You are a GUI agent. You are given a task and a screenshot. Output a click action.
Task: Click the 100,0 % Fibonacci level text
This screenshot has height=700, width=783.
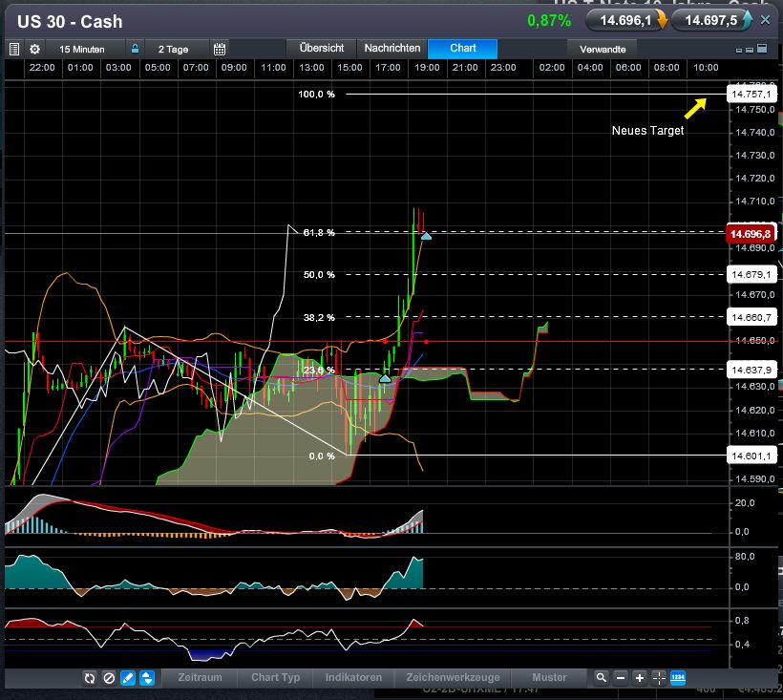317,95
